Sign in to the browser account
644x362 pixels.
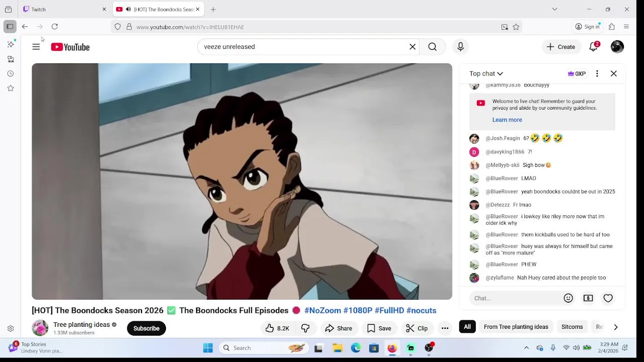click(x=587, y=27)
